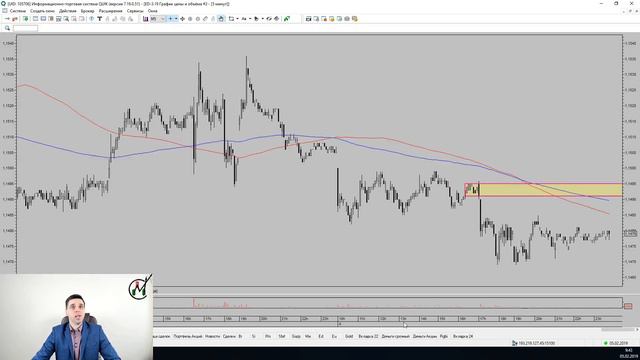Open the chart interval combo box

coord(157,19)
